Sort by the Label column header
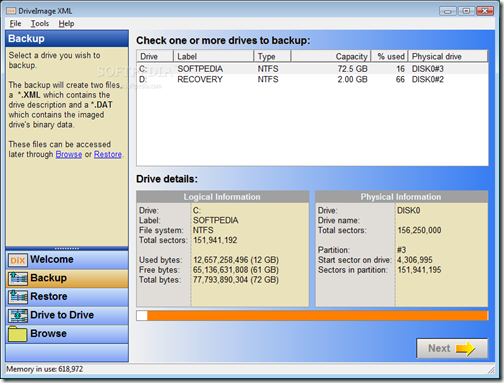The image size is (504, 383). pyautogui.click(x=213, y=56)
